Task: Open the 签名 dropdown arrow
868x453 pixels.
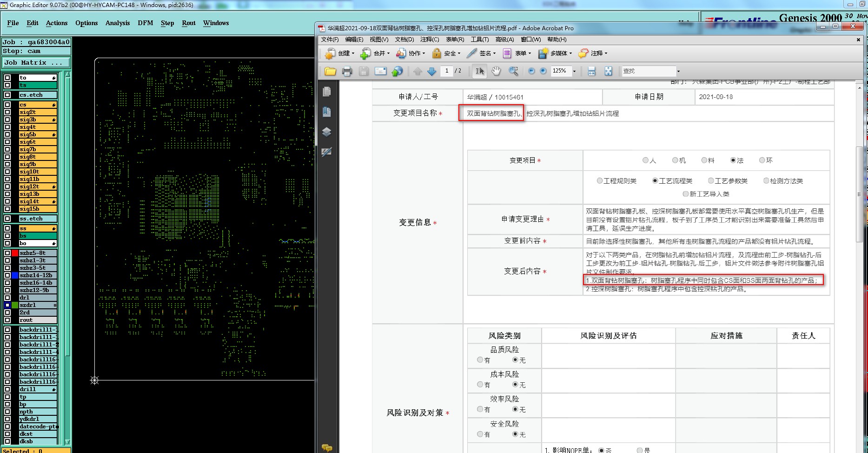Action: (x=494, y=53)
